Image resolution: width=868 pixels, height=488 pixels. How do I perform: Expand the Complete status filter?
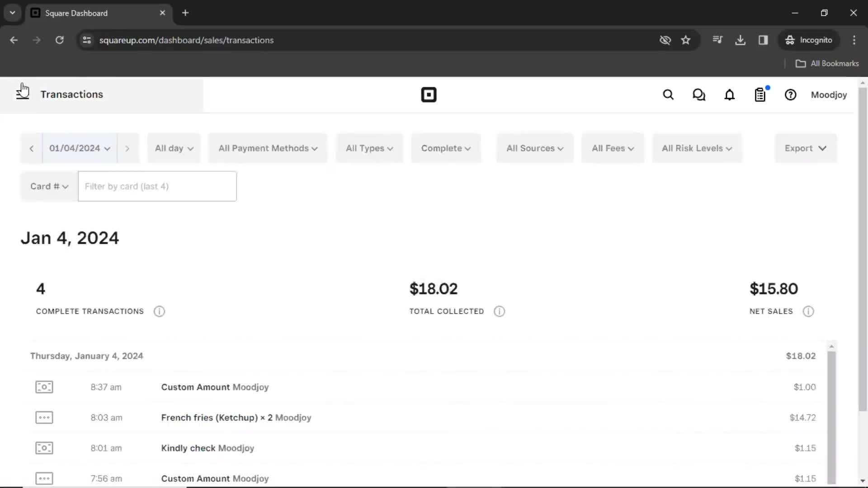coord(446,148)
